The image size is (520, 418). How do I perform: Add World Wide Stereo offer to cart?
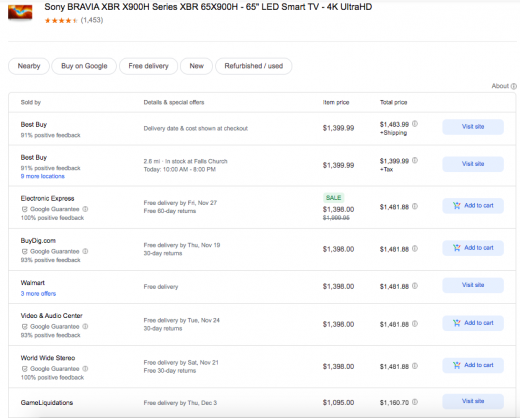[473, 365]
